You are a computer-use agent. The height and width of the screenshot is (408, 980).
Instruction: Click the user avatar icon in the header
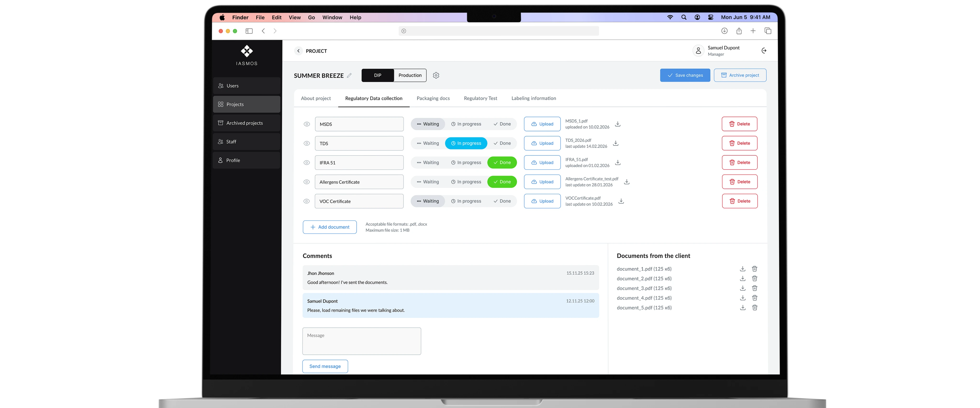pos(698,50)
